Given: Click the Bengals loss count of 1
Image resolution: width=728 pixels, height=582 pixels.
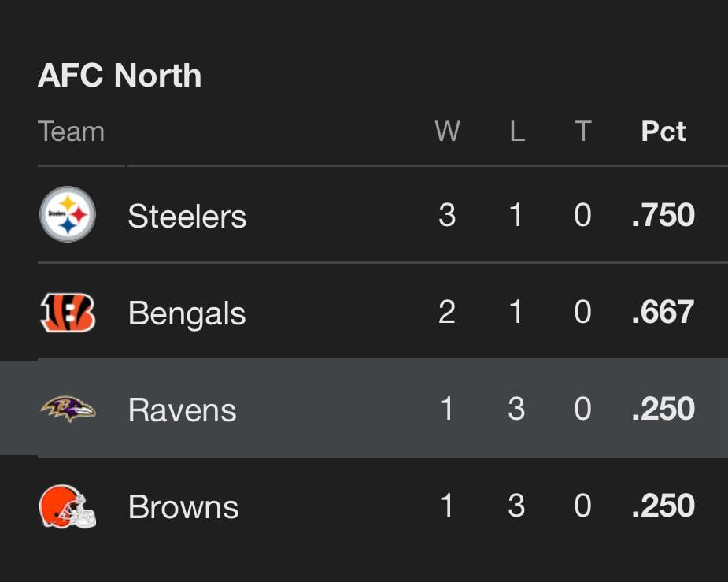Looking at the screenshot, I should click(x=516, y=312).
